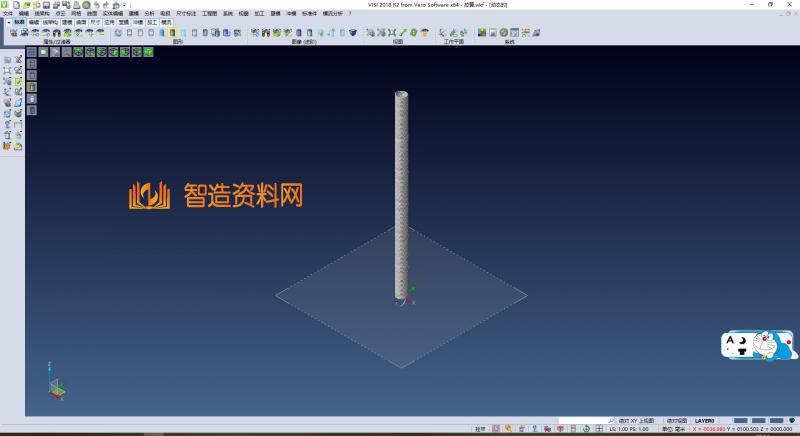This screenshot has width=800, height=436.
Task: Click the green circular icon in 视图 group
Action: 414,33
